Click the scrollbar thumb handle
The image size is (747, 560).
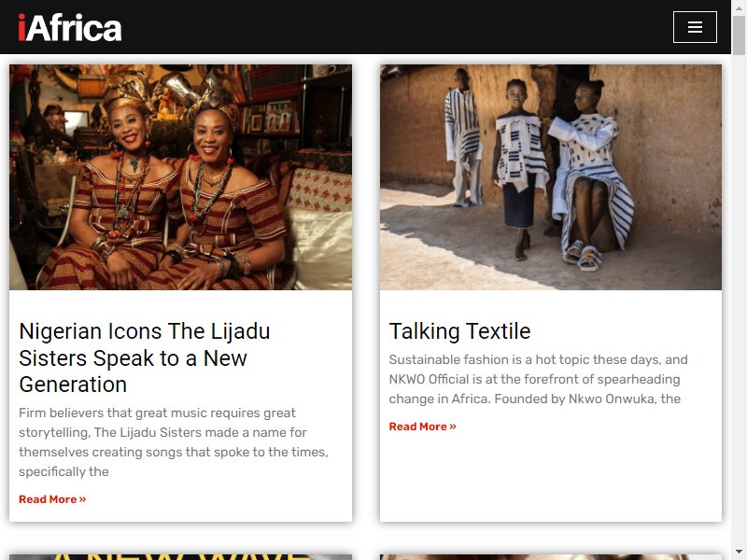[739, 35]
